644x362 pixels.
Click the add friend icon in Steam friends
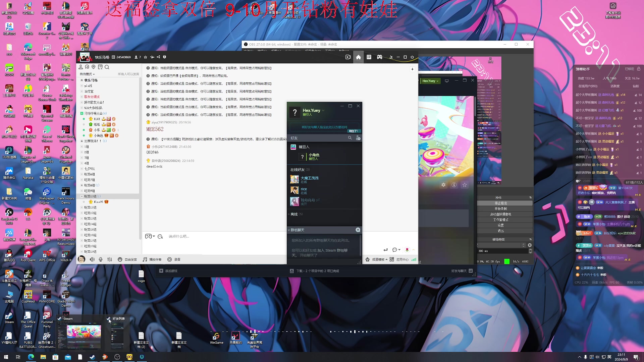click(x=358, y=138)
